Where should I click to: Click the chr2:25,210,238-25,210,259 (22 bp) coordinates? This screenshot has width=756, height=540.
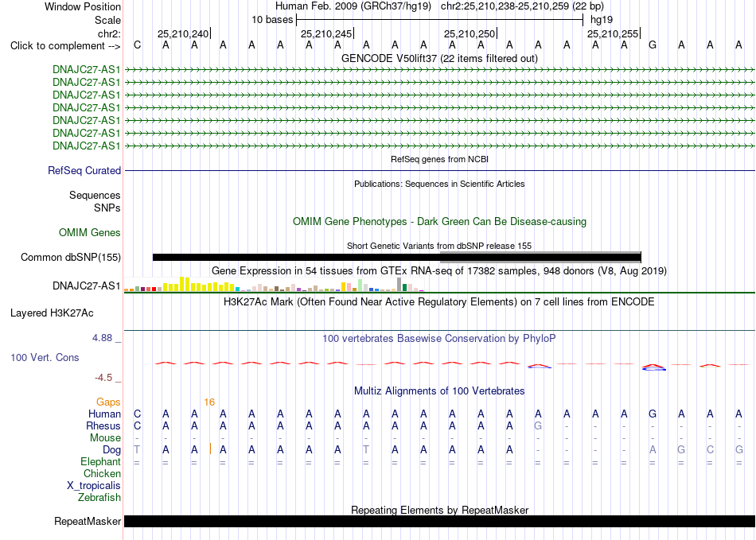pos(522,6)
